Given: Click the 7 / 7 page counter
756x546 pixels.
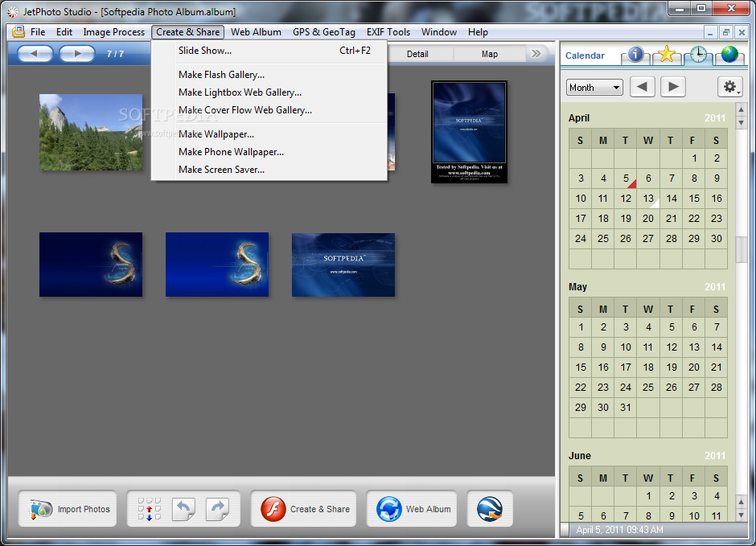Looking at the screenshot, I should [115, 54].
